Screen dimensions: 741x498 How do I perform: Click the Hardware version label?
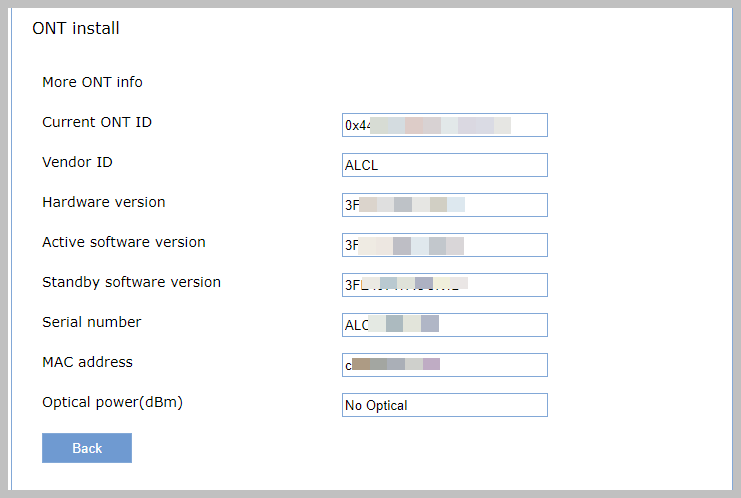tap(104, 202)
